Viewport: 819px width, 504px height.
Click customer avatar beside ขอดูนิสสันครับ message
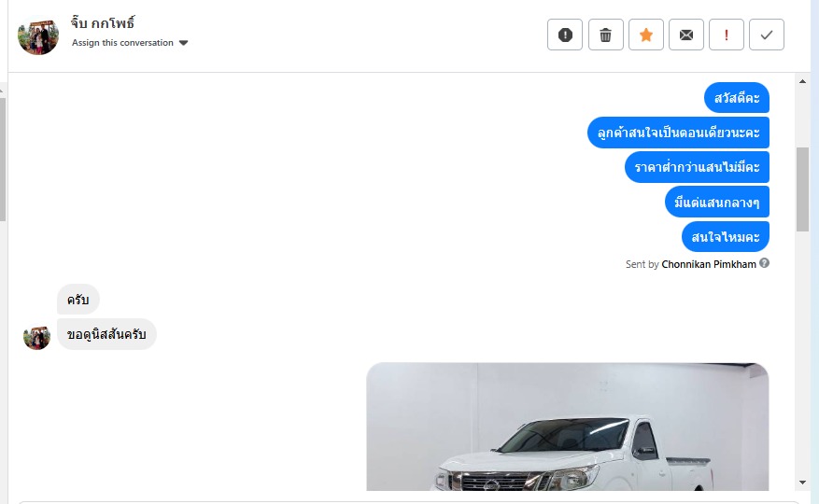[36, 337]
